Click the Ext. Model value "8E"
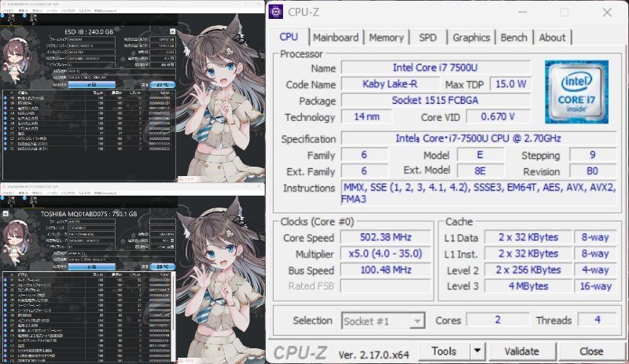Viewport: 629px width, 364px height. click(x=480, y=171)
